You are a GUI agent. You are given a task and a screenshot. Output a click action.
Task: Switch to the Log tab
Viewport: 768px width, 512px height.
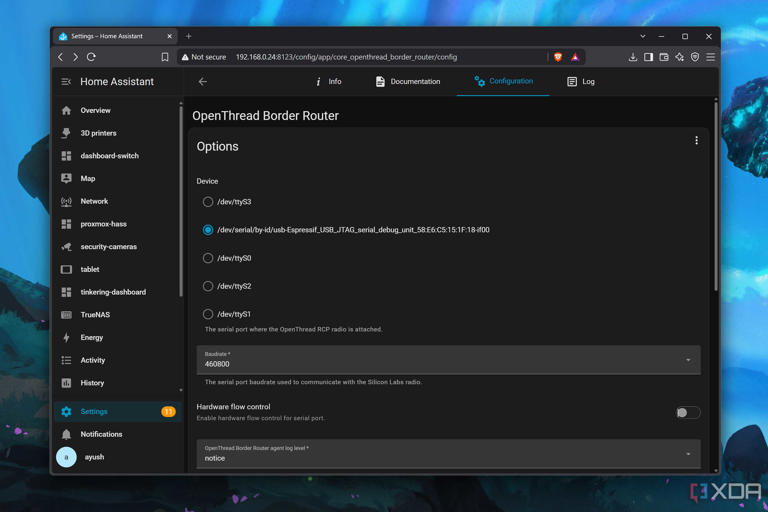581,82
